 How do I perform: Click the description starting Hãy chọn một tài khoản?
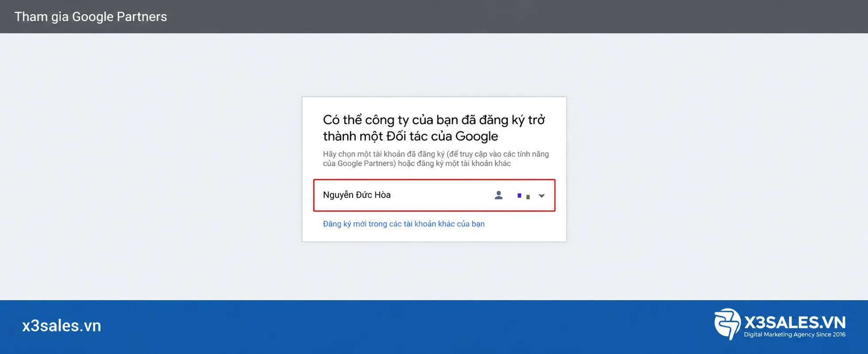(436, 159)
